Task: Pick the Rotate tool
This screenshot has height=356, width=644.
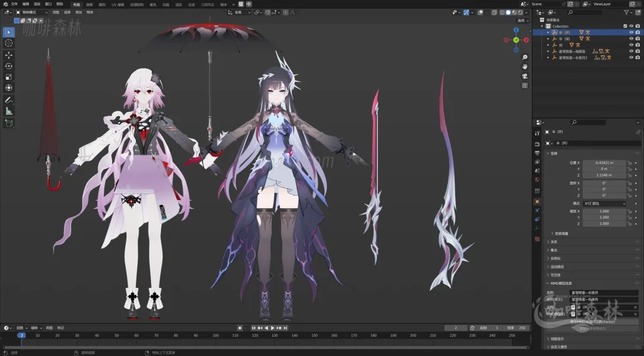Action: coord(9,66)
